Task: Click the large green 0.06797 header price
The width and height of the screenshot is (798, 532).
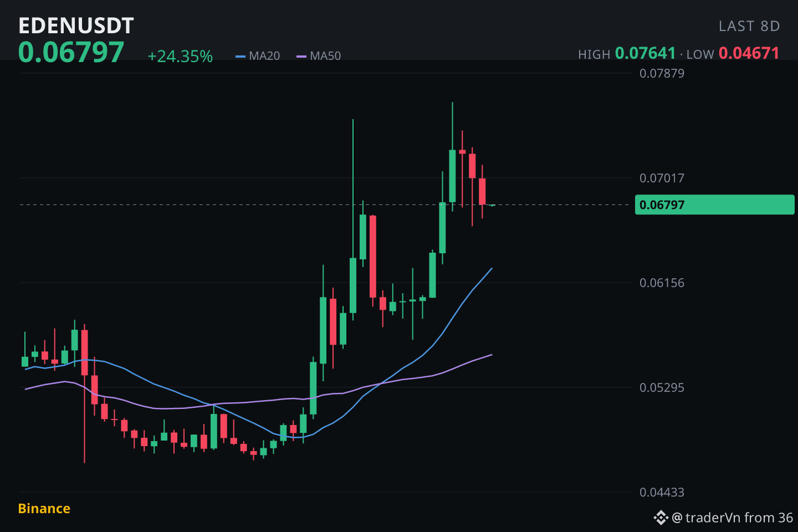Action: click(71, 53)
